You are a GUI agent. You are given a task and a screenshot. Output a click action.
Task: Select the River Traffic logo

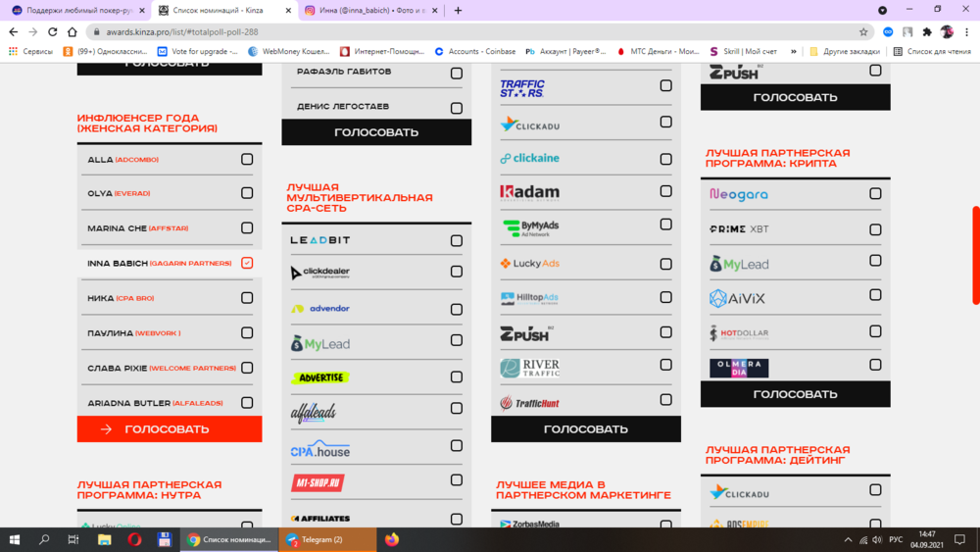529,369
